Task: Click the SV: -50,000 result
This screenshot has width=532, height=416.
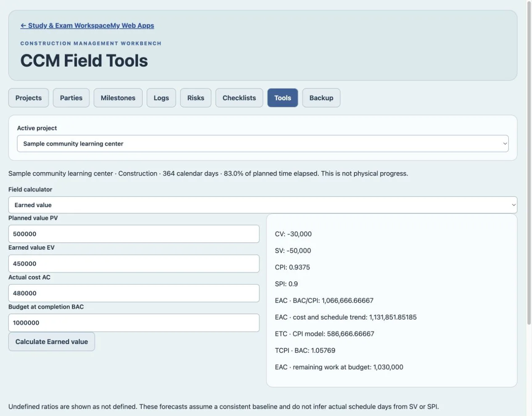Action: tap(293, 251)
